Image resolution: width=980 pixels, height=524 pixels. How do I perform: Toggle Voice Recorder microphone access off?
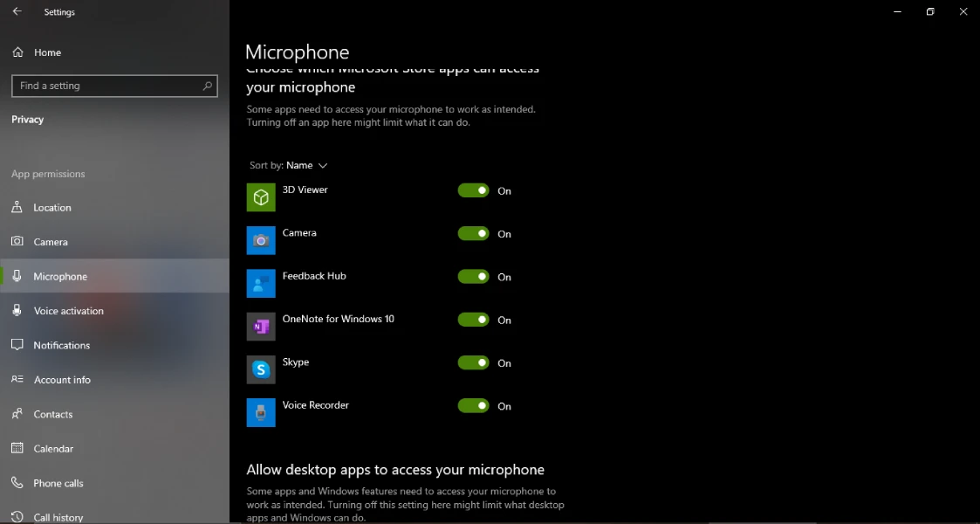[x=474, y=405]
